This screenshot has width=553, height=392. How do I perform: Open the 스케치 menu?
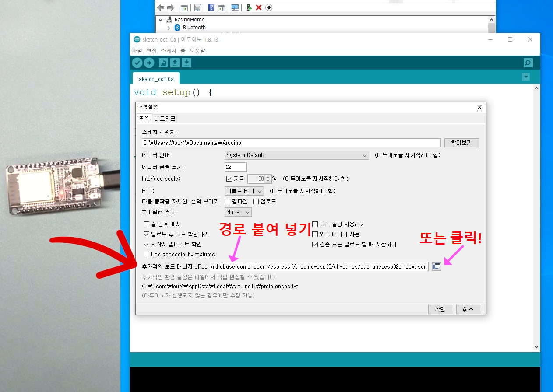168,51
